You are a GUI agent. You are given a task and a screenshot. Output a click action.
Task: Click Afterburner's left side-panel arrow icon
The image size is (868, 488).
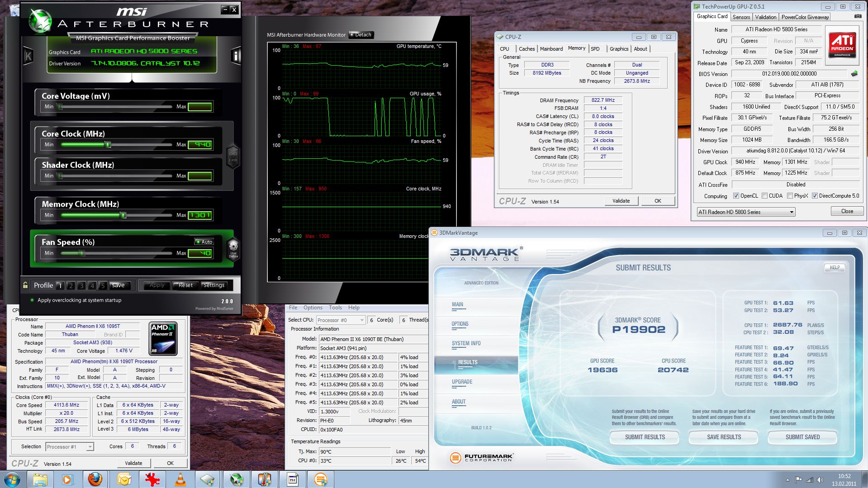pos(28,56)
